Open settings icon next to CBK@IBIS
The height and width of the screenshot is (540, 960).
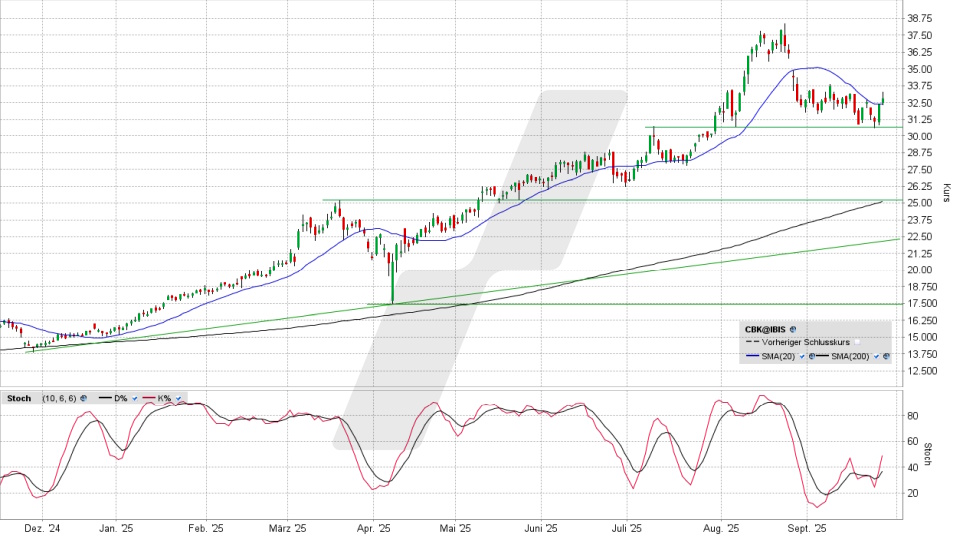(x=793, y=329)
